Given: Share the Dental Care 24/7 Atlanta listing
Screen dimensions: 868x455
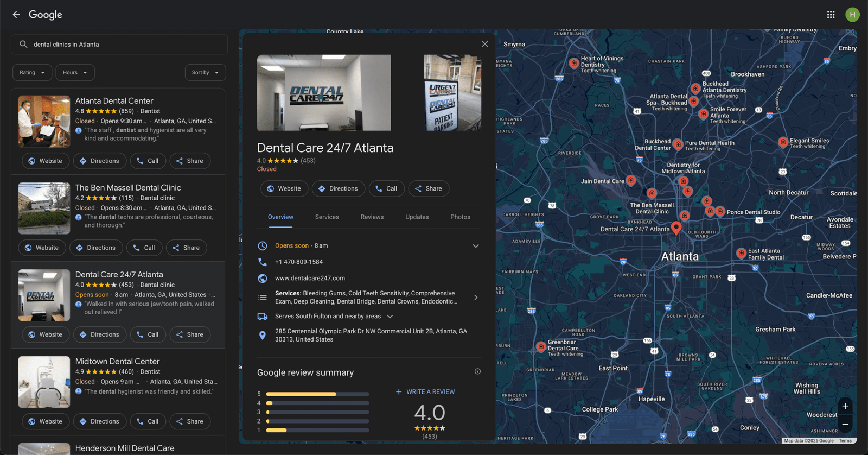Looking at the screenshot, I should 190,334.
